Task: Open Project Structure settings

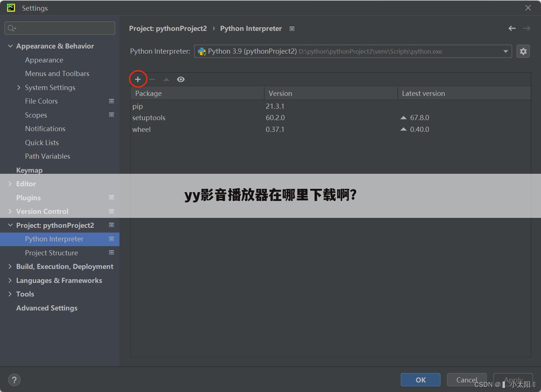Action: (51, 253)
